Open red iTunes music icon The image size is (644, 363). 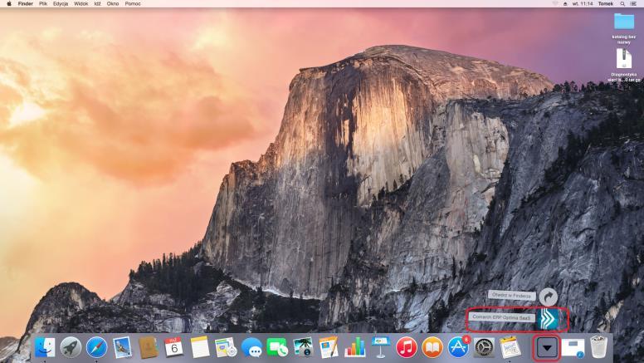(x=407, y=347)
